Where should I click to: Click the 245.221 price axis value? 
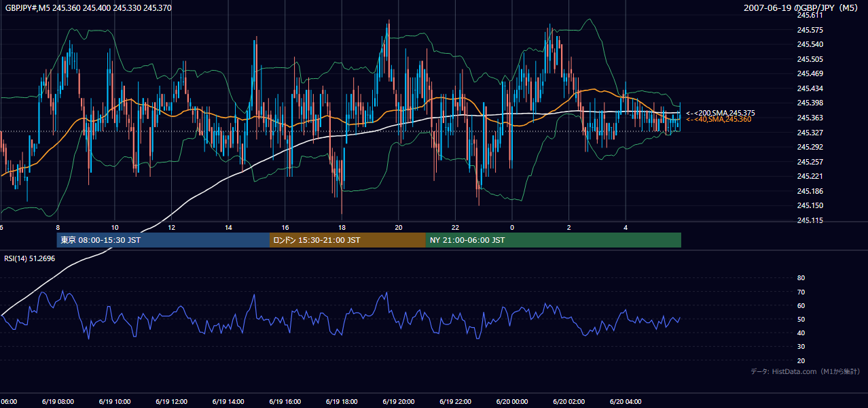810,176
